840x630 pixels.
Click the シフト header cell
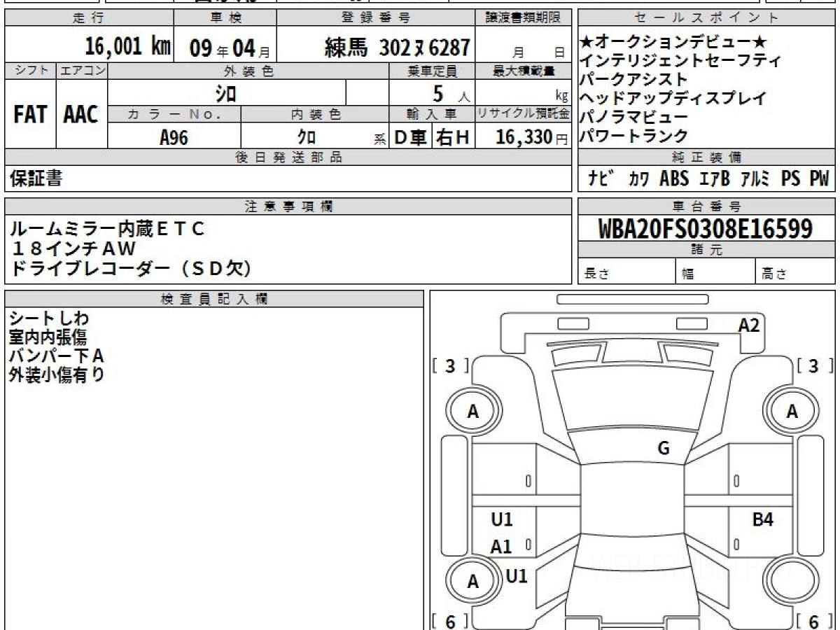click(30, 71)
